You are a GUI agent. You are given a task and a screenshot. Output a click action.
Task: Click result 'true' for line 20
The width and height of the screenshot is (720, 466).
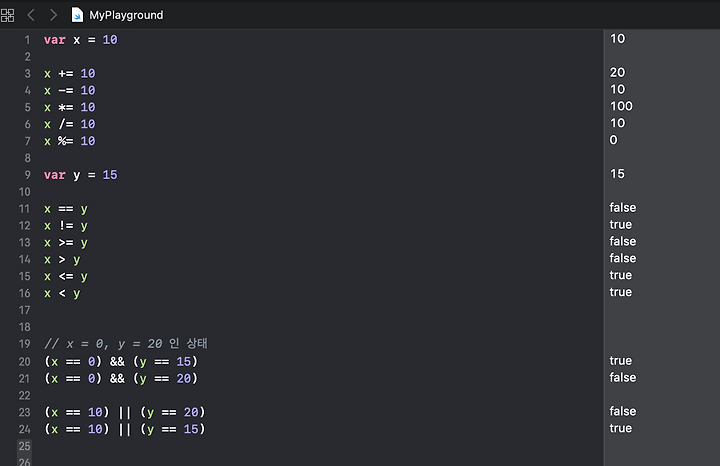(621, 361)
